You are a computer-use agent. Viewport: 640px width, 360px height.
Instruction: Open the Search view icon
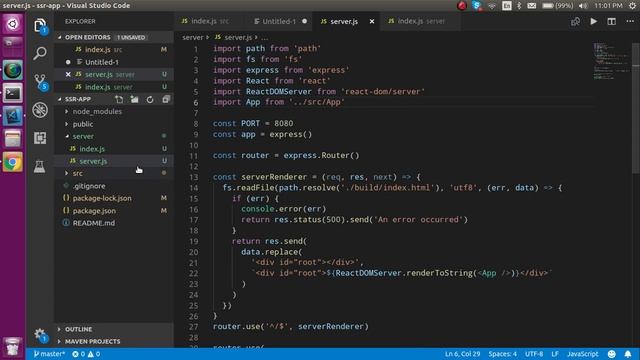point(40,53)
